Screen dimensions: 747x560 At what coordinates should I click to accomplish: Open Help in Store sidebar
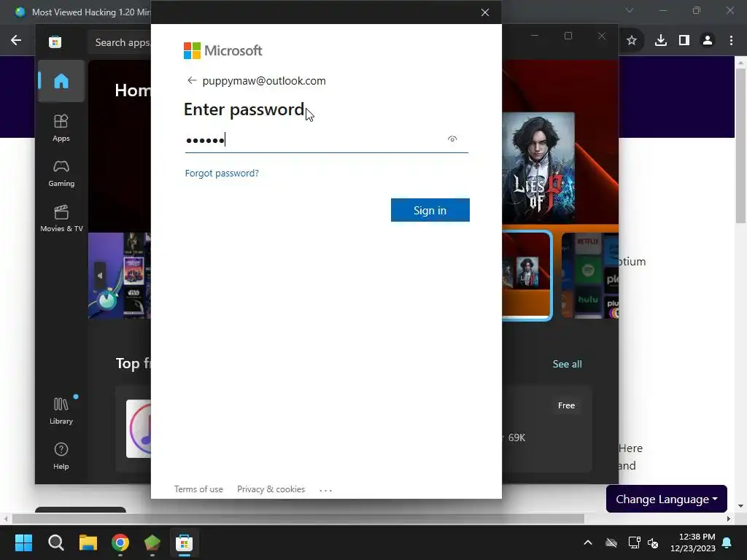(x=61, y=456)
